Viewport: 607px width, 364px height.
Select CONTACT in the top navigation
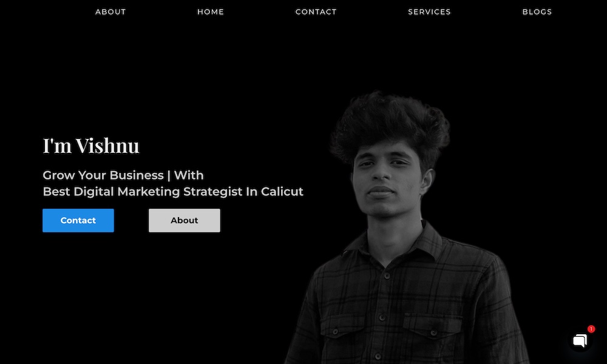pyautogui.click(x=316, y=12)
